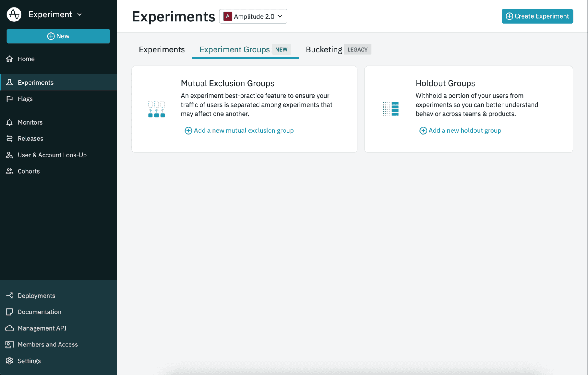This screenshot has height=375, width=588.
Task: Click the Flags flag icon
Action: (9, 99)
